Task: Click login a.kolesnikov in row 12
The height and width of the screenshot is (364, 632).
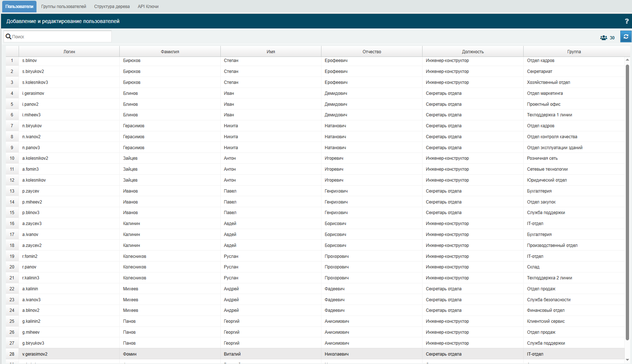Action: point(34,180)
